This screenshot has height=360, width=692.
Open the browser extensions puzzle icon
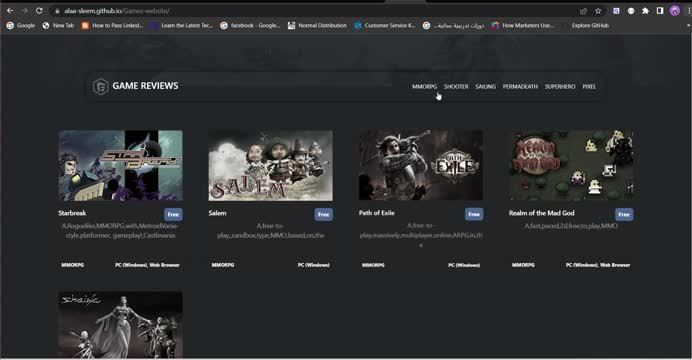point(645,11)
